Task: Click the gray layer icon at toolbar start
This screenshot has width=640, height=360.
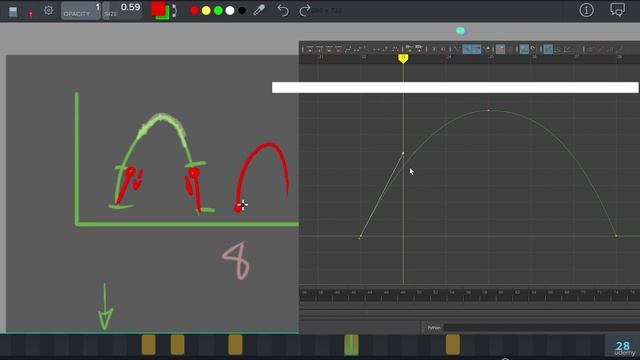Action: 13,11
